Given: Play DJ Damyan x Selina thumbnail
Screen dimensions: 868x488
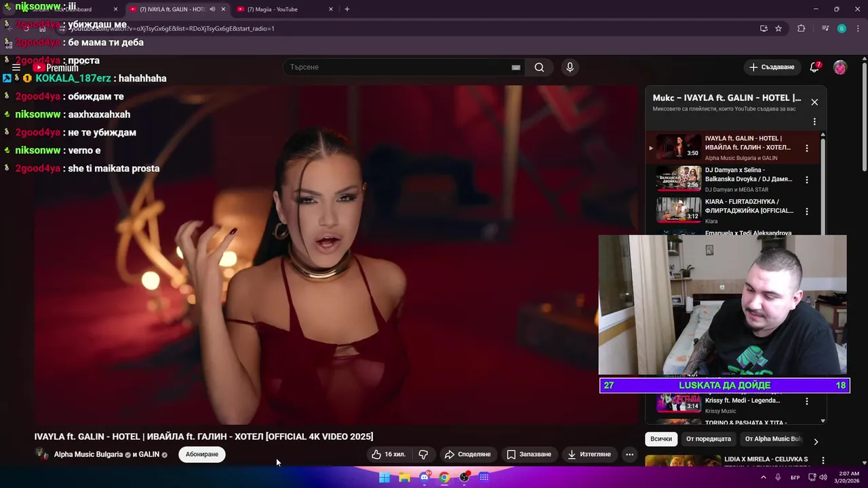Looking at the screenshot, I should [678, 179].
